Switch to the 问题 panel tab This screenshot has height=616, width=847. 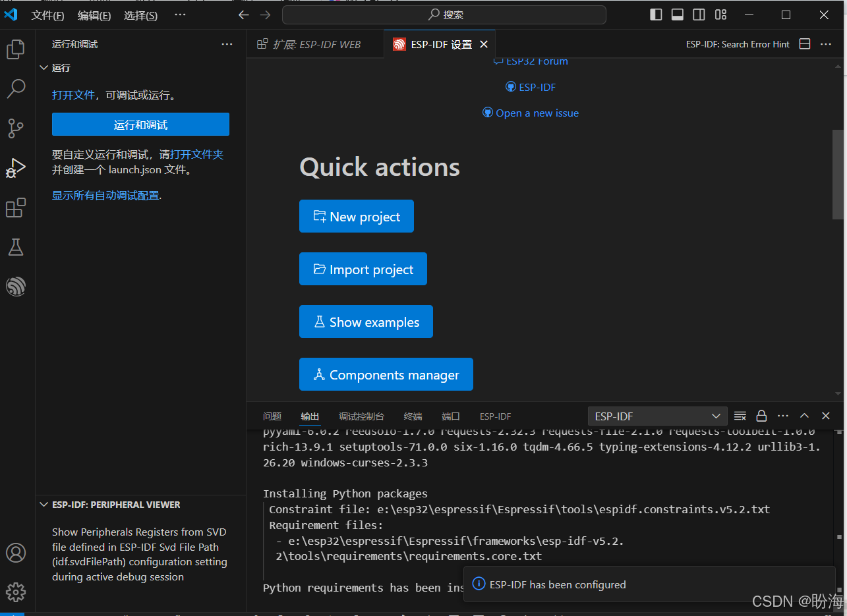[272, 416]
